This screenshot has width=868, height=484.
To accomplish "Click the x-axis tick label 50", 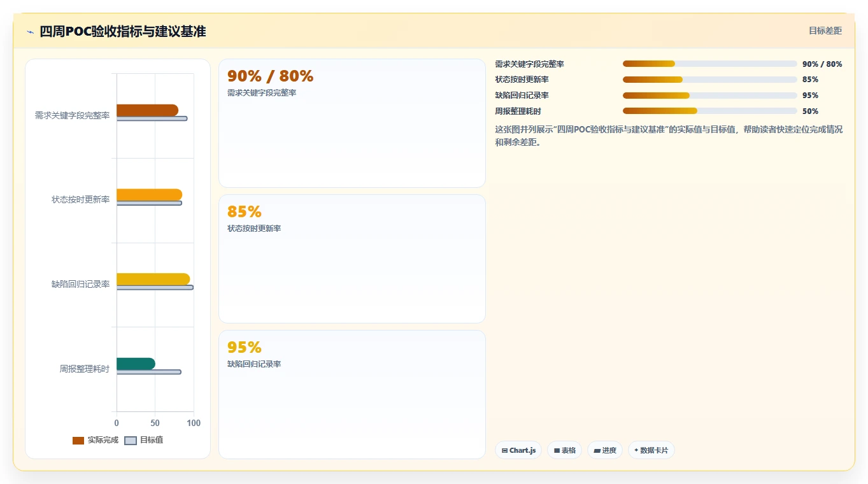I will (x=155, y=423).
